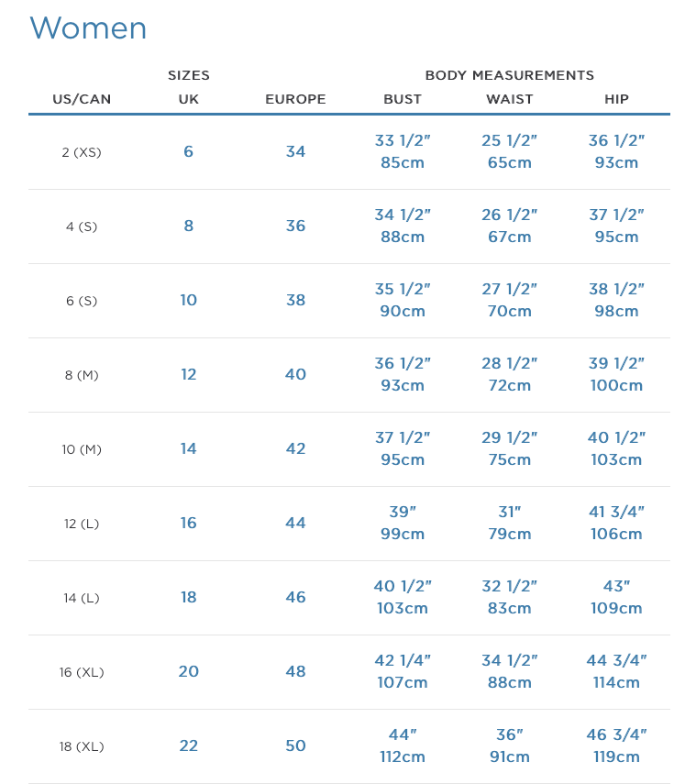Click waist measurement 31" 79cm
The image size is (674, 784).
(510, 523)
